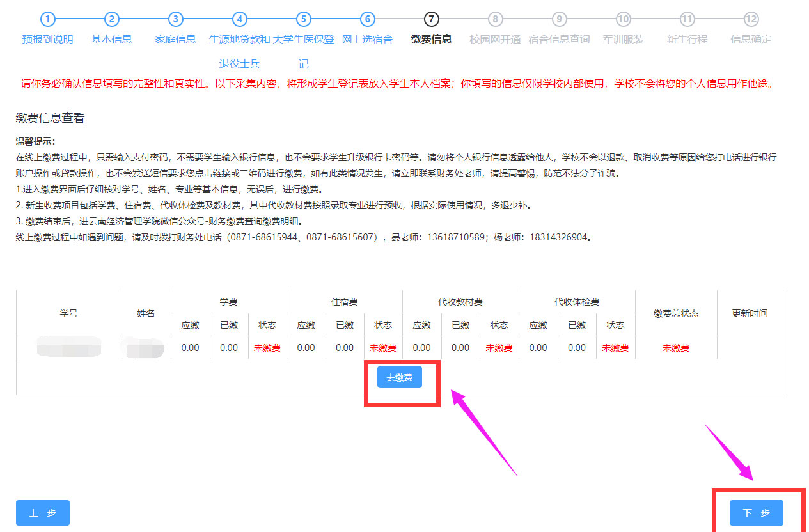This screenshot has height=532, width=809.
Task: Click the 下一步 button
Action: click(756, 513)
